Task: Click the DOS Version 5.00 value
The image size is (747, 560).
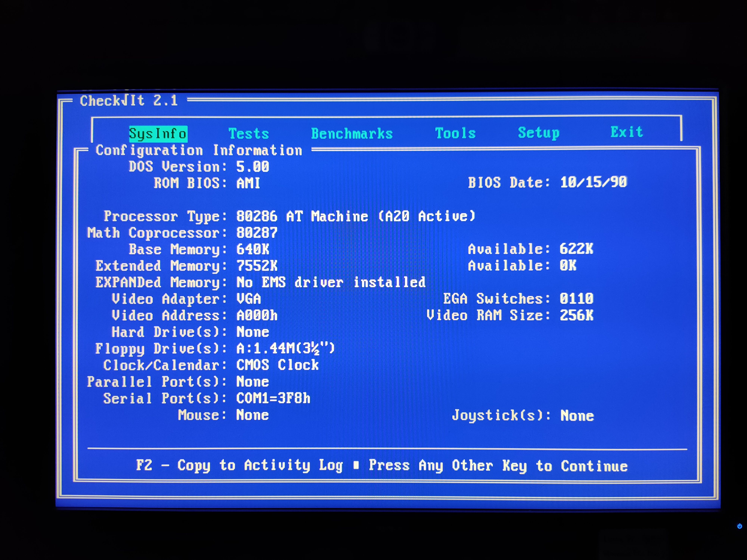Action: (252, 167)
